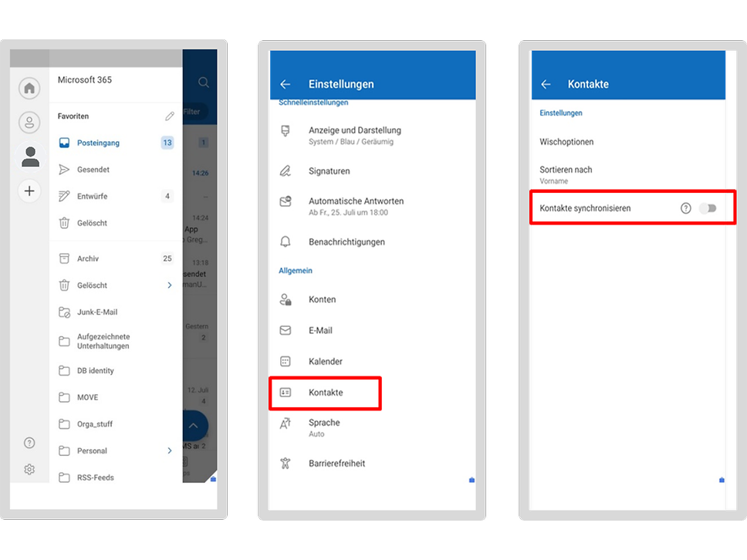
Task: Open Wischoptionen in Kontakte settings
Action: 628,142
